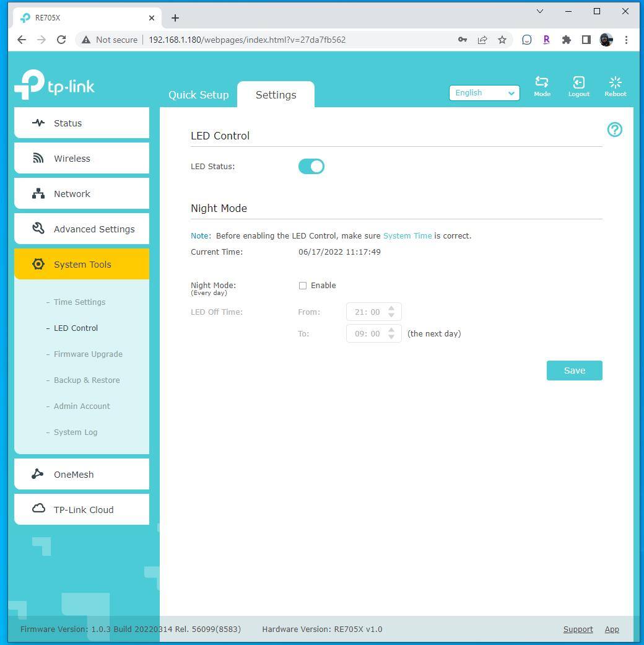Follow the System Time link
Image resolution: width=644 pixels, height=645 pixels.
point(407,236)
